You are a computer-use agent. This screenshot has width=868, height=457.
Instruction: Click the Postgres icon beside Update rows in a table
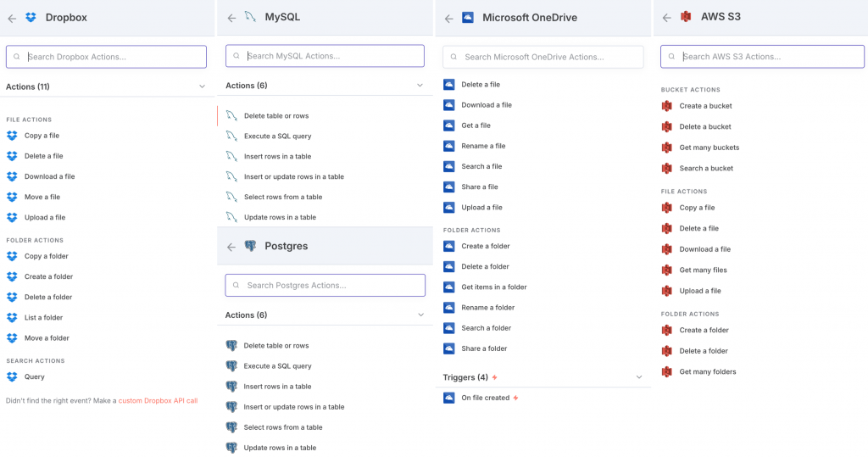pos(231,448)
